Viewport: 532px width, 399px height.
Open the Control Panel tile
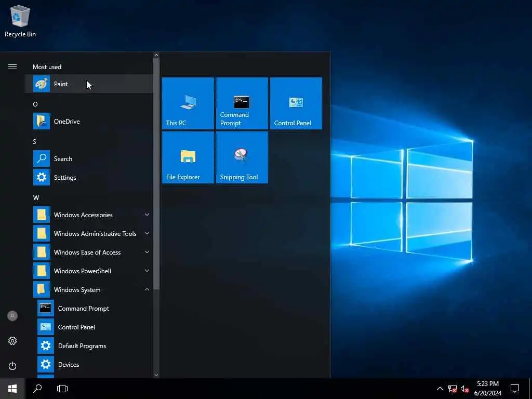296,103
